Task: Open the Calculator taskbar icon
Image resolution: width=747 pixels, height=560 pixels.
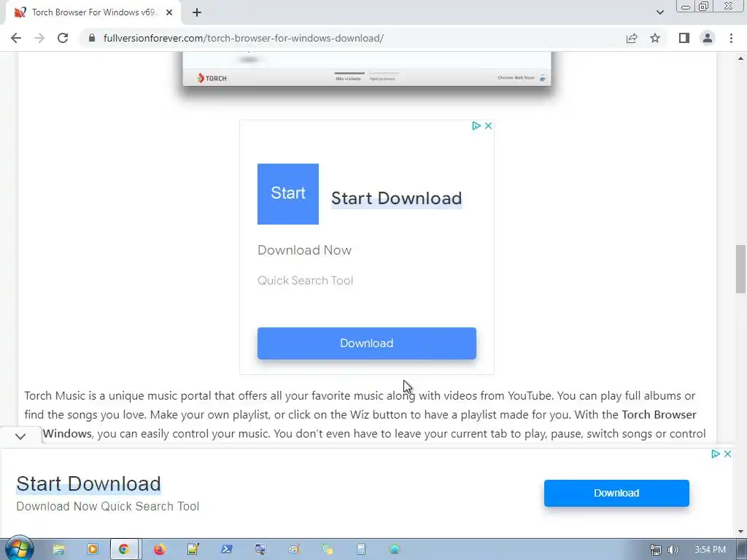Action: tap(361, 550)
